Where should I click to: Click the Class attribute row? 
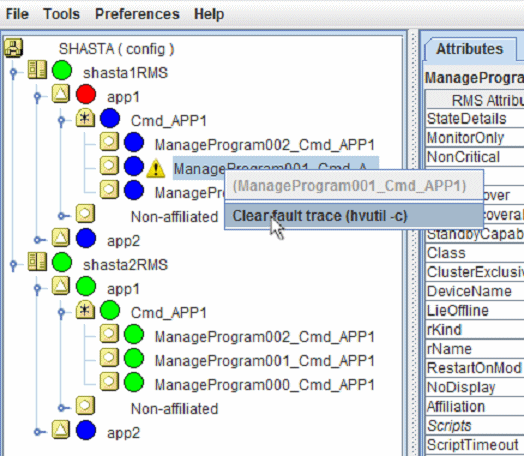(x=475, y=253)
